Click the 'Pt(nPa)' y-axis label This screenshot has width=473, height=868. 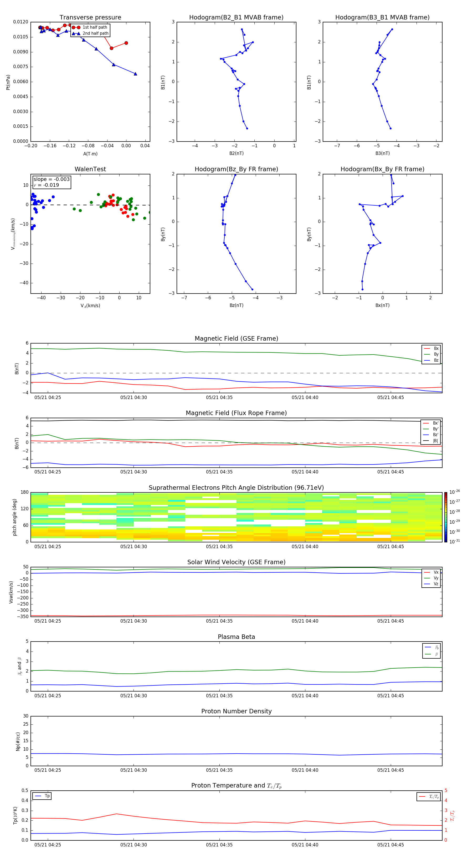pos(8,82)
